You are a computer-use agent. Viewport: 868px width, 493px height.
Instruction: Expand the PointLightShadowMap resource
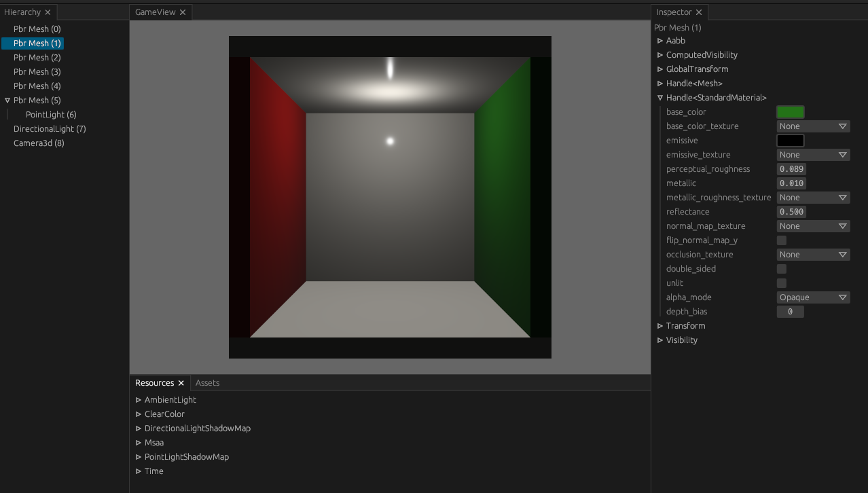(x=139, y=457)
